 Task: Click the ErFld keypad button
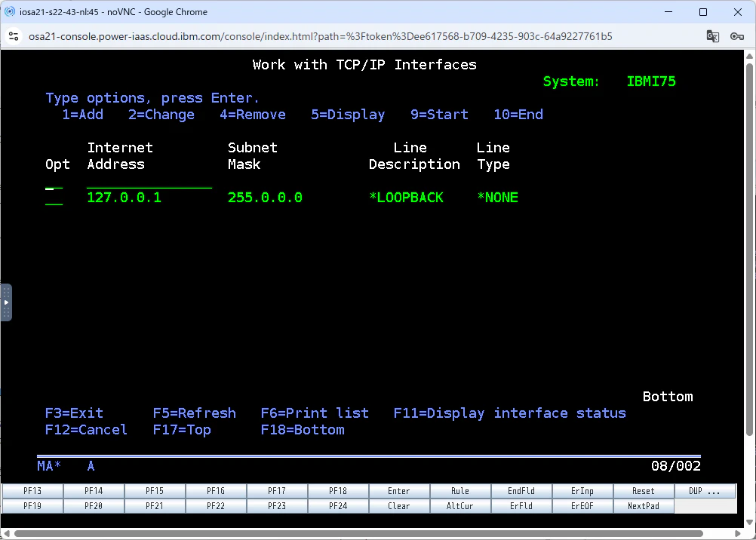(521, 506)
